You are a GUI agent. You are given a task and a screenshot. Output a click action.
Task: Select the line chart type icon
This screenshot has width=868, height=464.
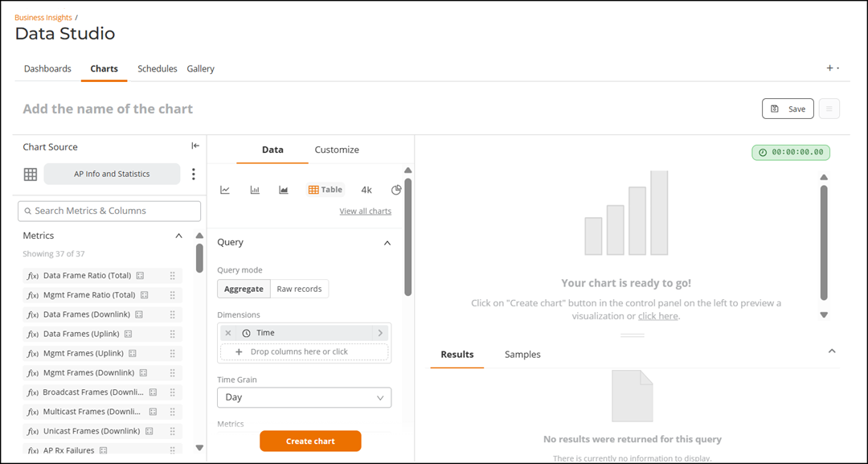click(225, 190)
